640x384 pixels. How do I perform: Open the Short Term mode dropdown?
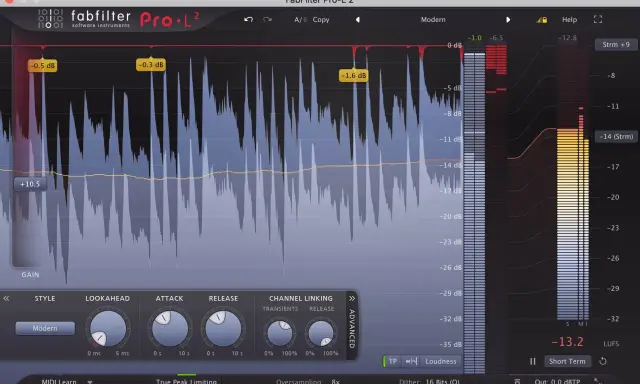pyautogui.click(x=567, y=361)
